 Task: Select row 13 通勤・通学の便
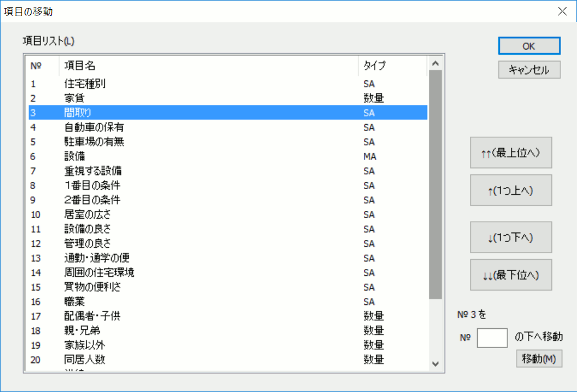pos(228,258)
